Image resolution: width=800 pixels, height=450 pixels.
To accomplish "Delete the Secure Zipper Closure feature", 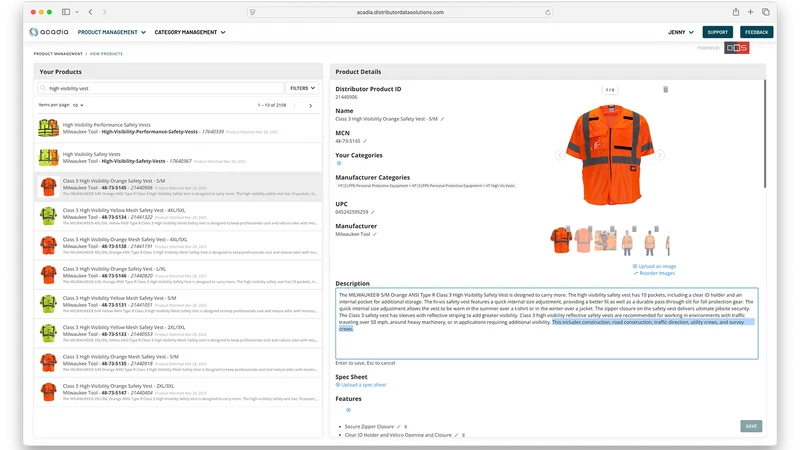I will [x=406, y=427].
